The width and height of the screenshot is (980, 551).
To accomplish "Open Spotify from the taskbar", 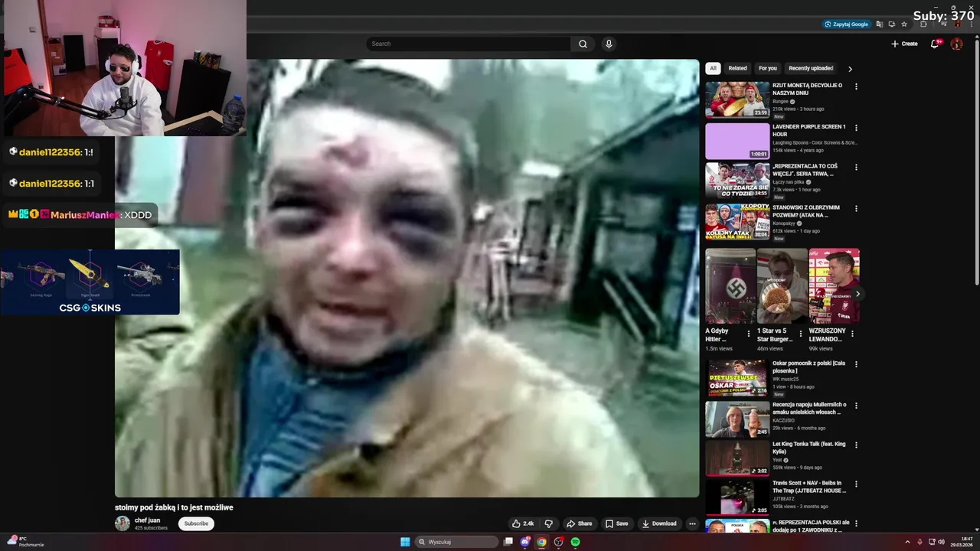I will [575, 542].
